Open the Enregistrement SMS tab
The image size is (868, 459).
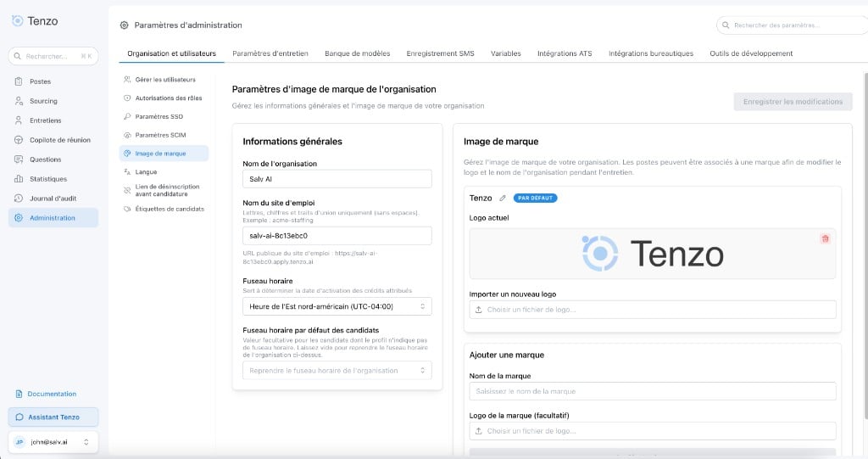(440, 53)
